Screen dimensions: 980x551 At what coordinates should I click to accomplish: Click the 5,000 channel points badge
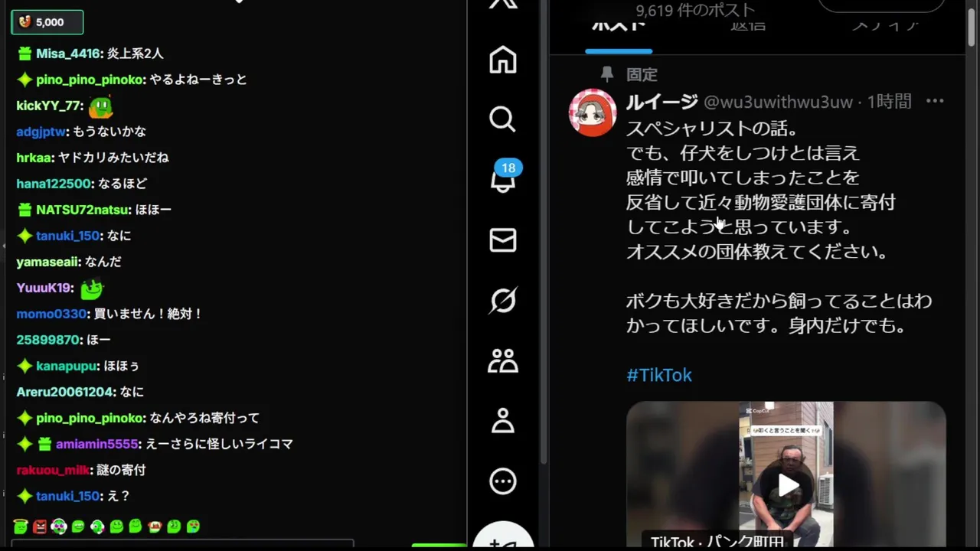point(47,22)
